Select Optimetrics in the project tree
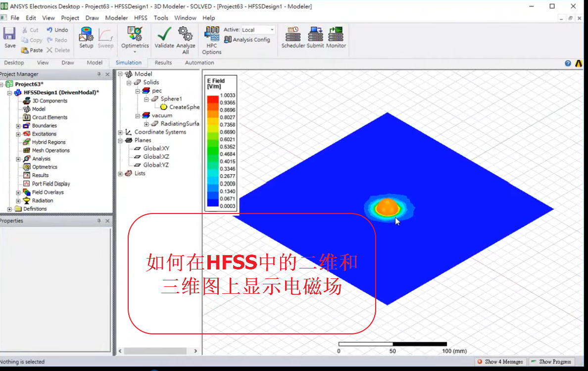Image resolution: width=588 pixels, height=371 pixels. coord(45,167)
